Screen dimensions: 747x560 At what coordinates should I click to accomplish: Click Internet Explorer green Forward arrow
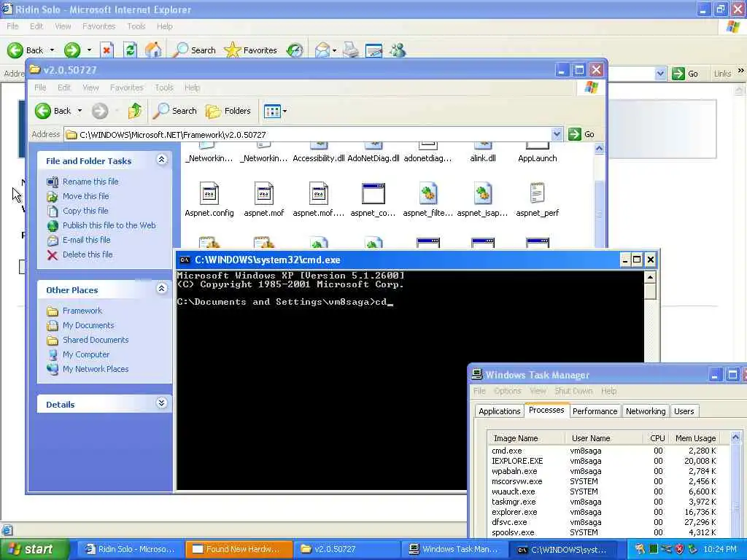click(x=72, y=50)
